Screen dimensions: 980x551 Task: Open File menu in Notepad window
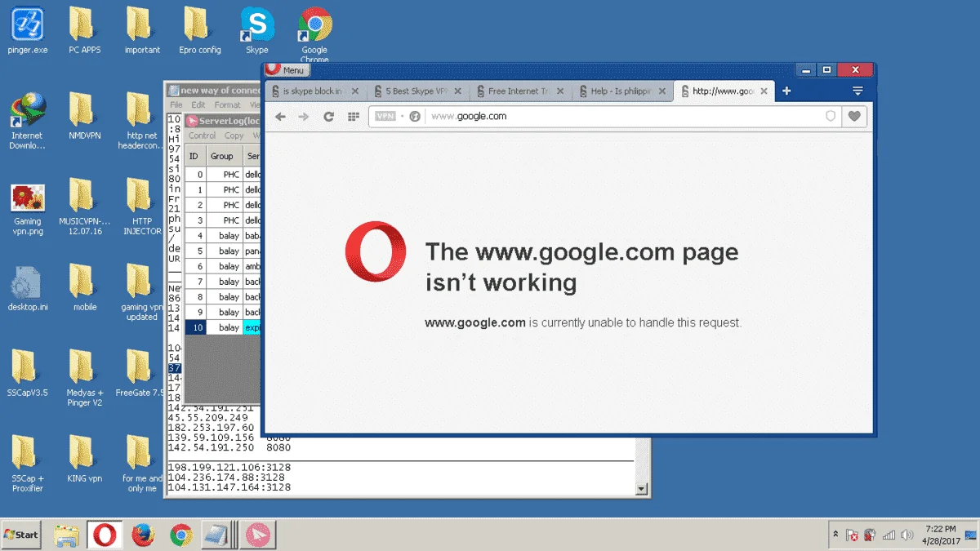(x=176, y=104)
